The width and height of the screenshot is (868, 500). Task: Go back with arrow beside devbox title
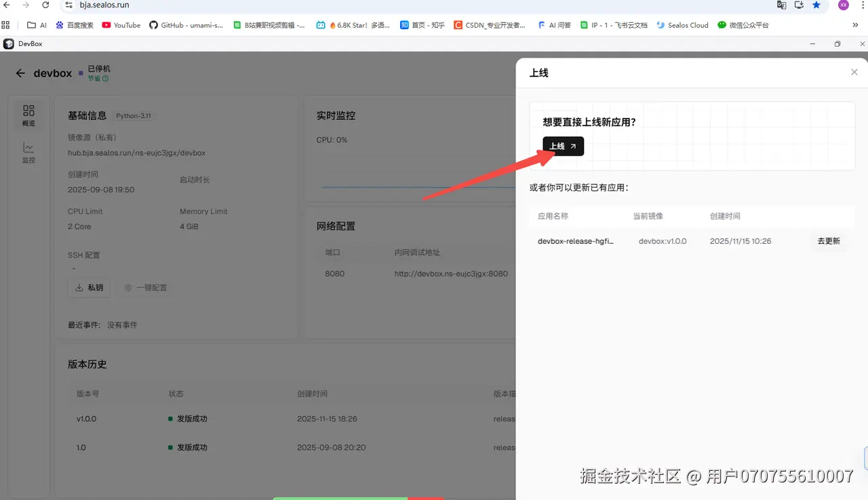(20, 73)
